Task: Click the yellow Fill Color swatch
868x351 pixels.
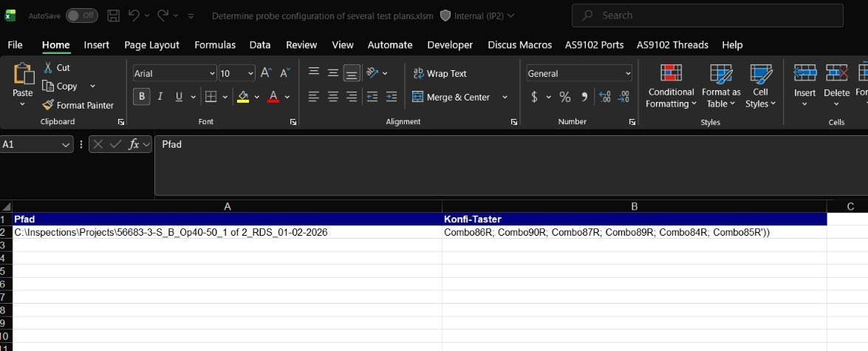Action: pyautogui.click(x=243, y=97)
